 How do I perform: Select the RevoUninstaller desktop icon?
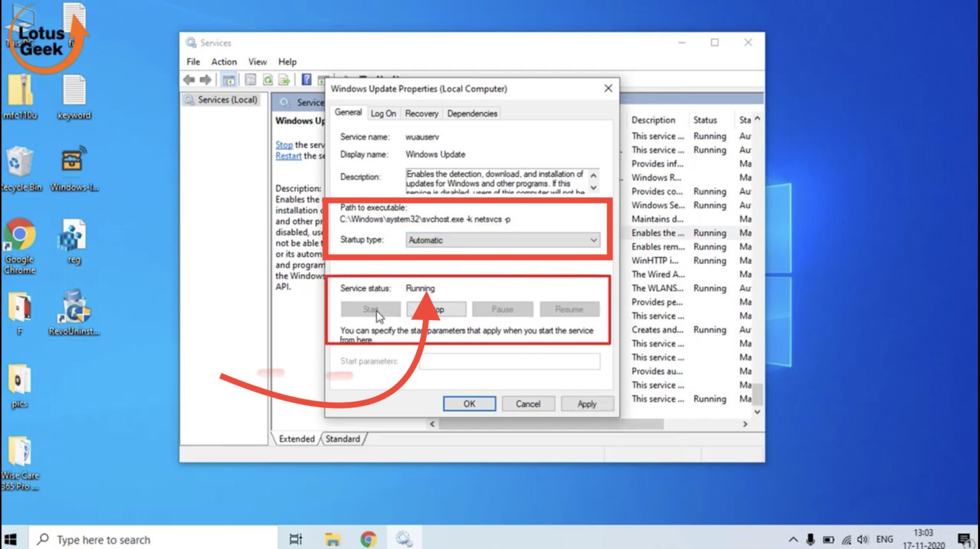(74, 312)
